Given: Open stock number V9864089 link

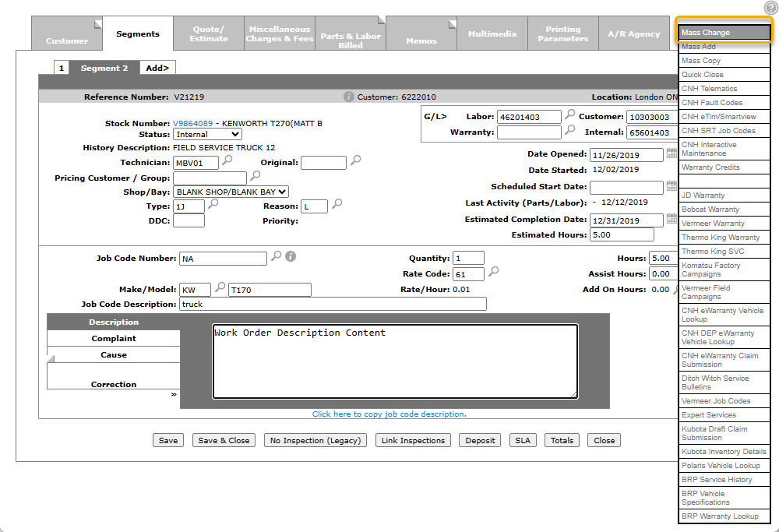Looking at the screenshot, I should [192, 124].
